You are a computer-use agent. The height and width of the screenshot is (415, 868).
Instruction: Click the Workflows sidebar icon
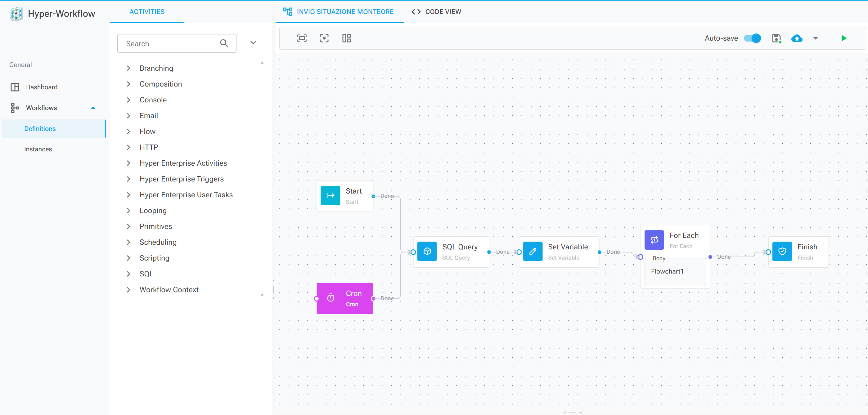tap(15, 108)
